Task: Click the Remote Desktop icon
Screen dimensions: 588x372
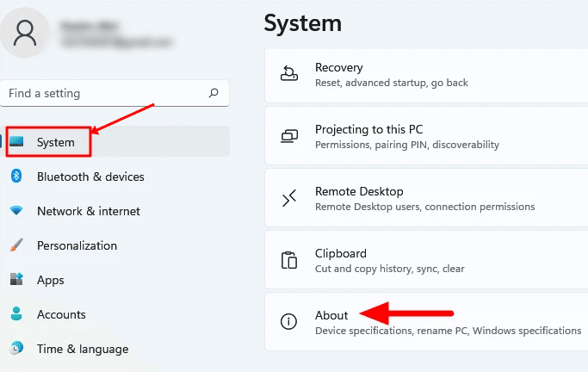Action: tap(289, 198)
